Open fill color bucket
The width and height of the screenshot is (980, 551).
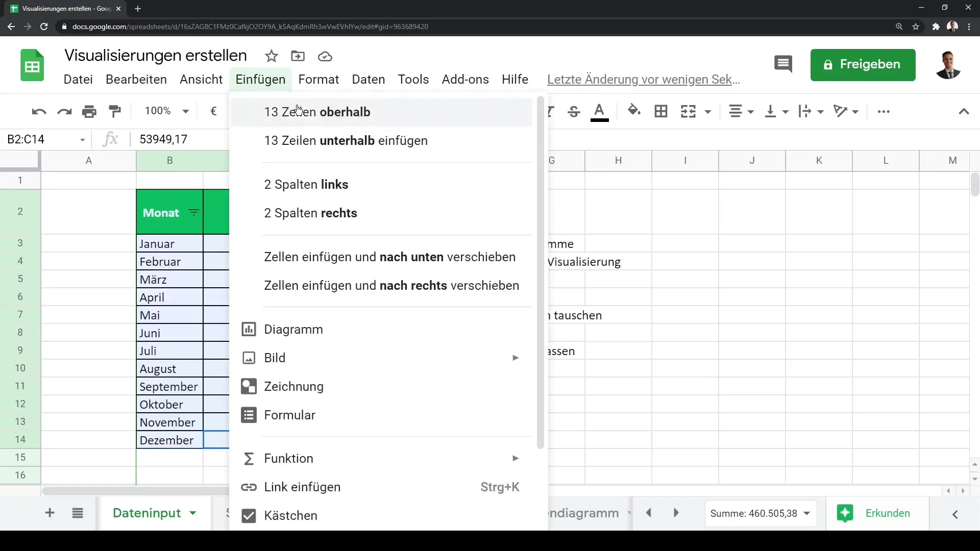tap(634, 111)
